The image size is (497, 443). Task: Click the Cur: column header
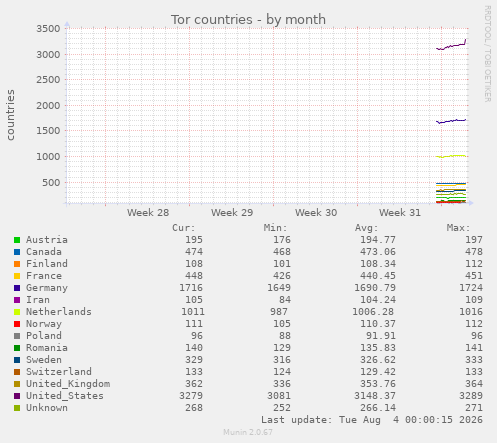tap(184, 228)
